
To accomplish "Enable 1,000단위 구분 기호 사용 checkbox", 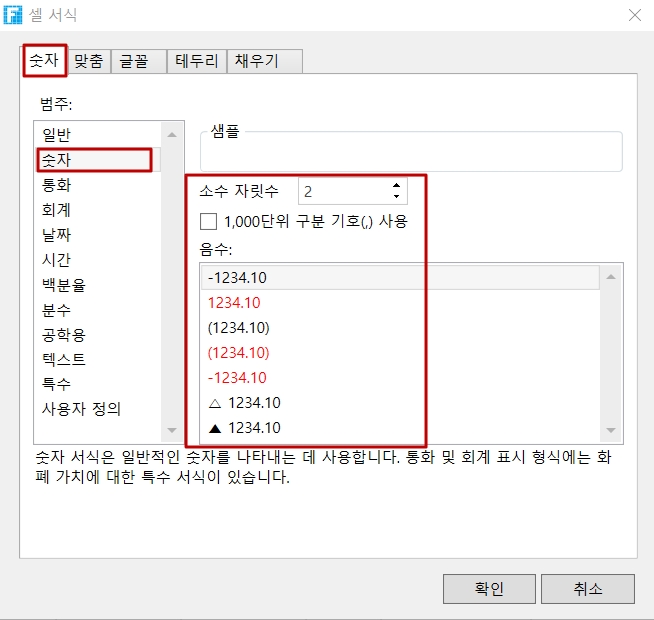I will (x=209, y=221).
